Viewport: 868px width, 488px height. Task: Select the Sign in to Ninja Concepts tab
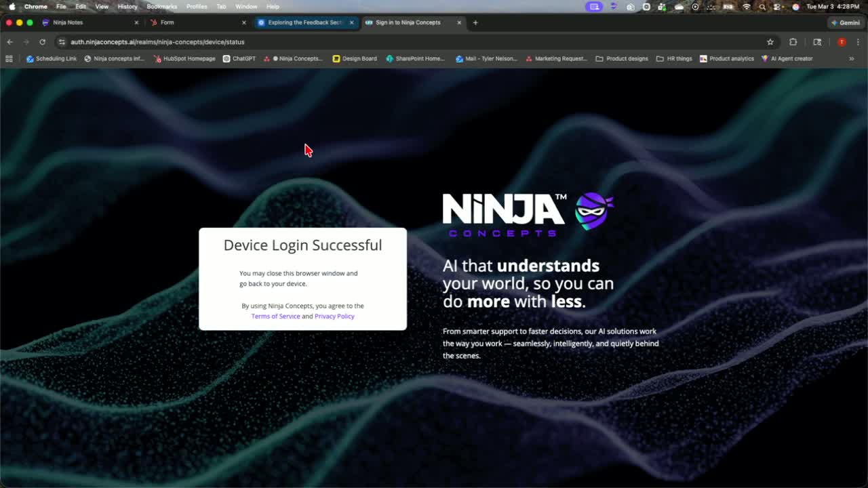pyautogui.click(x=413, y=22)
